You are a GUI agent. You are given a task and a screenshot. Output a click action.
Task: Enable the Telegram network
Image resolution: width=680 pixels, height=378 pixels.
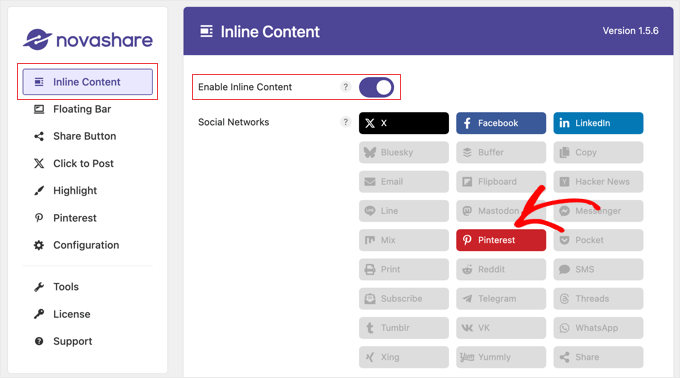501,299
